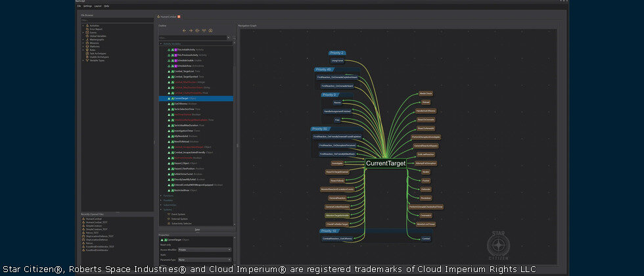Click the Subactivity Selector icon under Systems
This screenshot has width=644, height=276.
(169, 223)
